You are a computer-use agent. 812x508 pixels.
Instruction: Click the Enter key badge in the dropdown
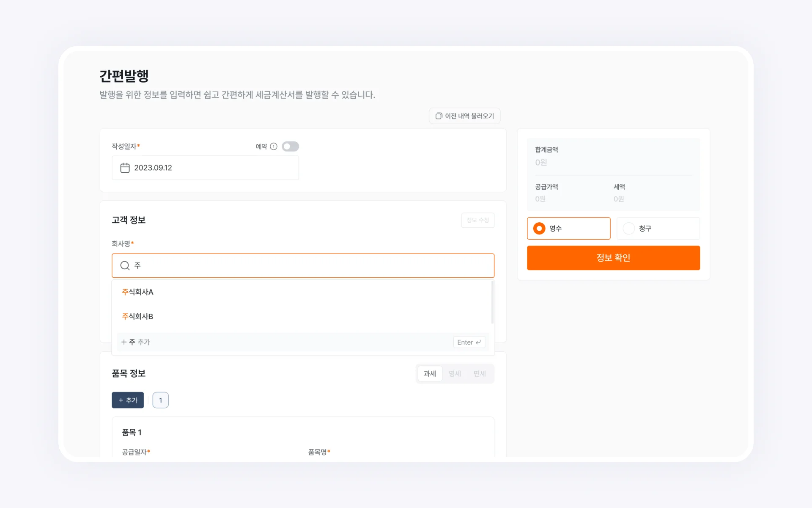[469, 342]
